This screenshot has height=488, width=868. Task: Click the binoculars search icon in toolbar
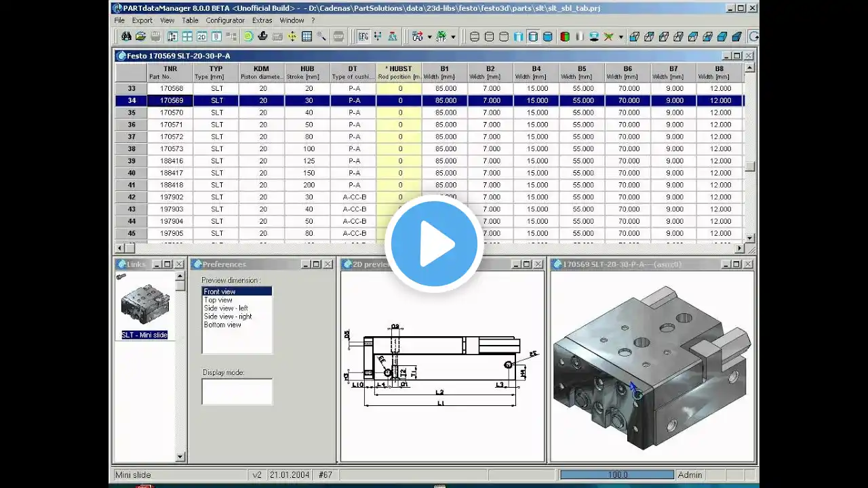coord(126,37)
